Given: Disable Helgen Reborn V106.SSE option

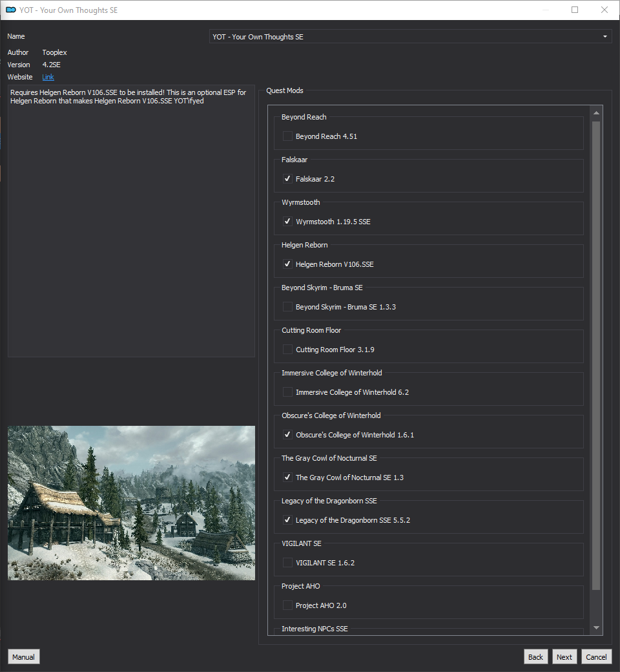Looking at the screenshot, I should [x=287, y=264].
